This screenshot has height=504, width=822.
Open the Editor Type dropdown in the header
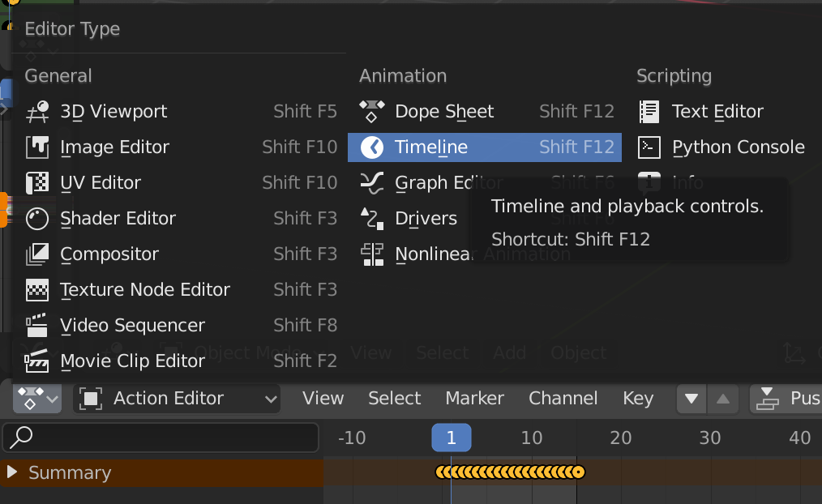coord(37,399)
